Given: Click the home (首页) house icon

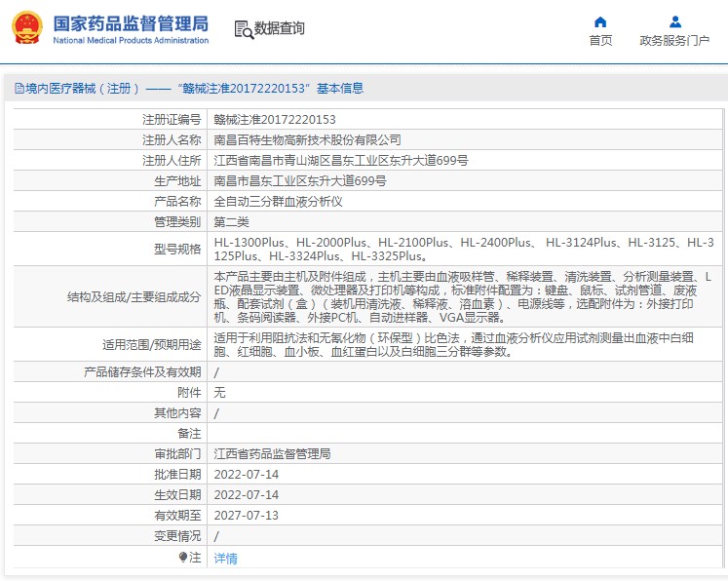Looking at the screenshot, I should pos(600,21).
